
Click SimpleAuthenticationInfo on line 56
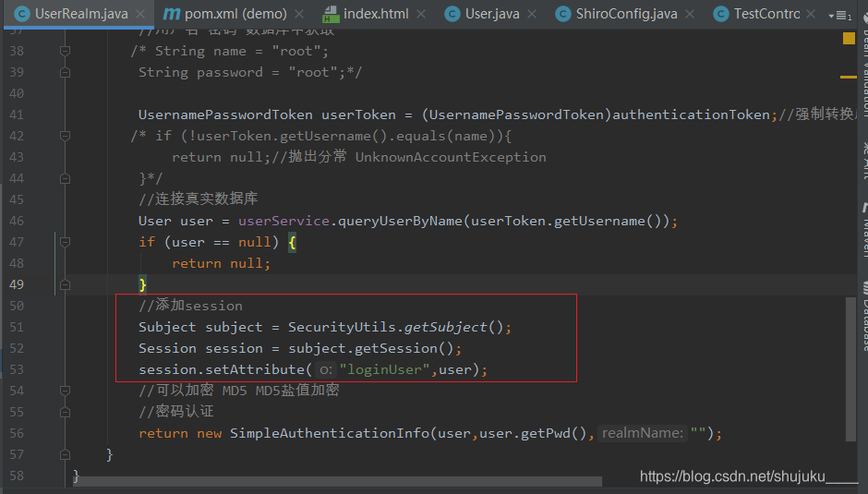click(330, 433)
